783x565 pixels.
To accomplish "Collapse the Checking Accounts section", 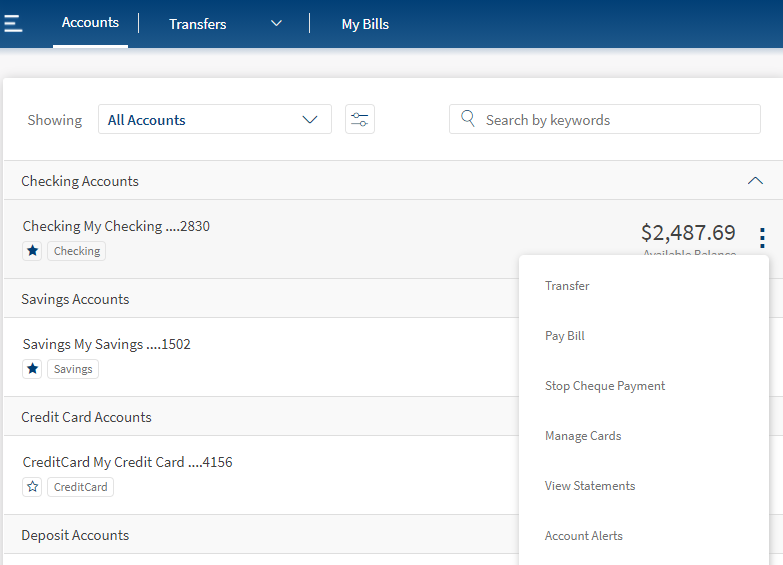I will coord(755,181).
